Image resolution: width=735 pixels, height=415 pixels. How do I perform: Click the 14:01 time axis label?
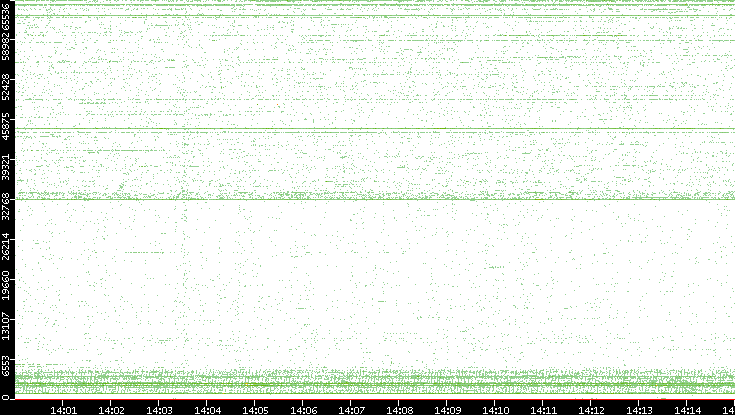[x=63, y=408]
